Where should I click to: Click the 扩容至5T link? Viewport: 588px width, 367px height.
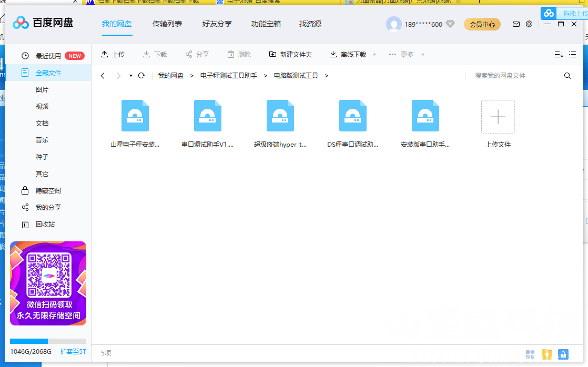point(73,351)
